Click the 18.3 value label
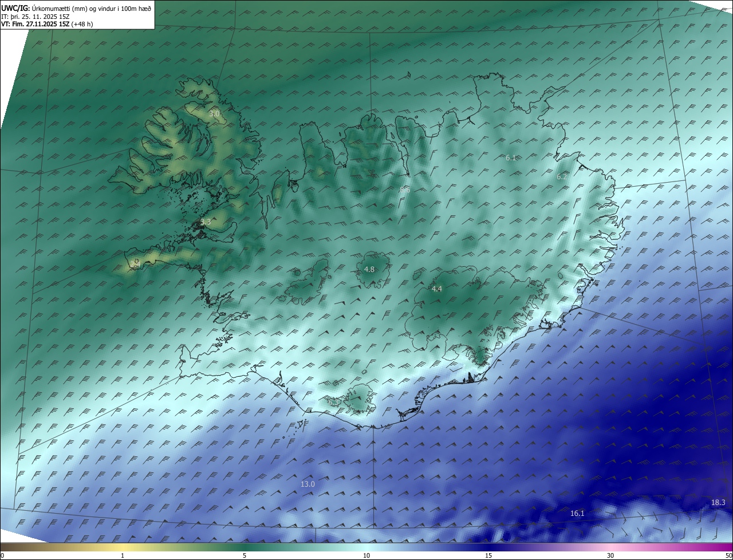 [x=718, y=503]
